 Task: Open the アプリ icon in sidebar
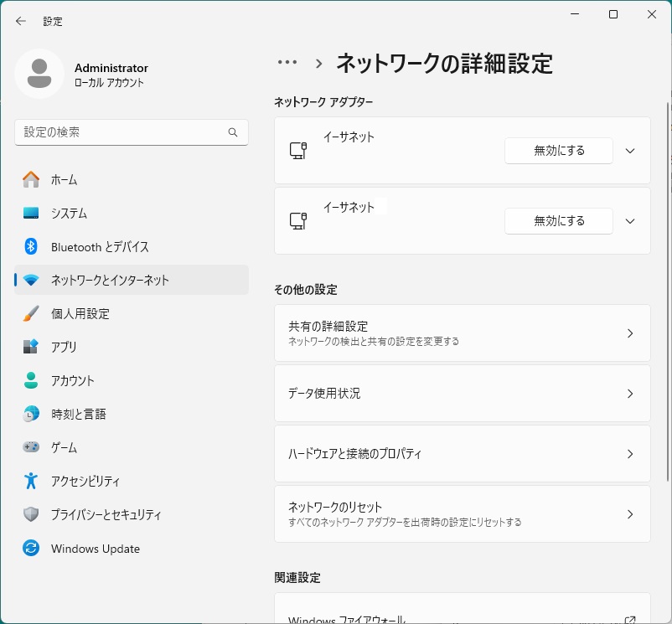pos(31,347)
